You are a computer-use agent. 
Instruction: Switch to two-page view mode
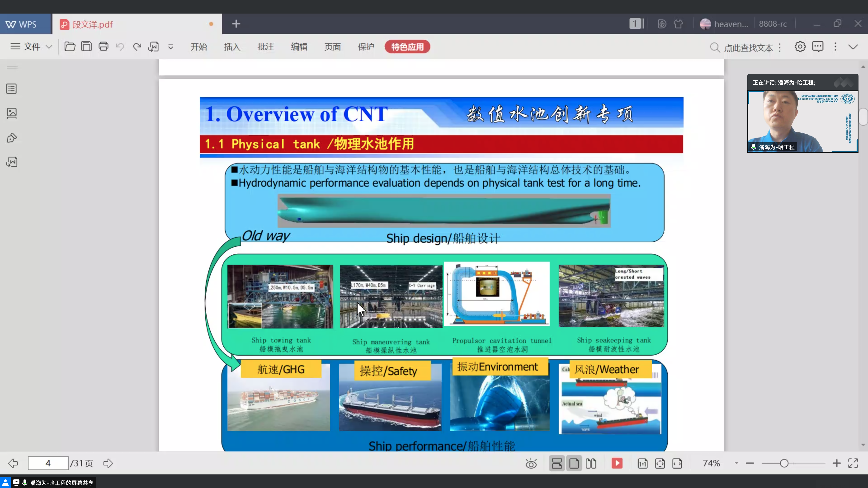click(x=591, y=463)
